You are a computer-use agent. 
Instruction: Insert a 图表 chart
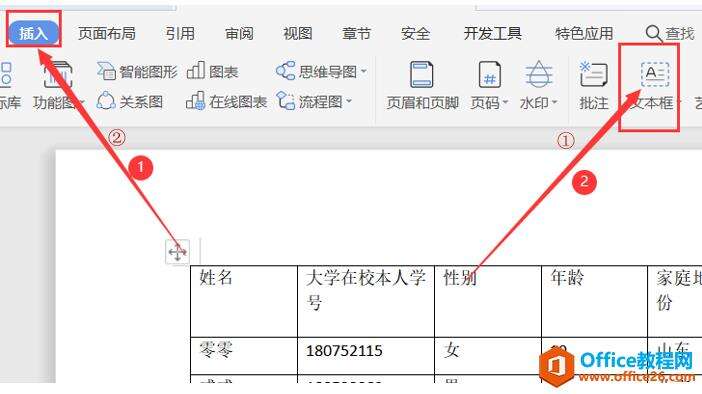pyautogui.click(x=212, y=71)
